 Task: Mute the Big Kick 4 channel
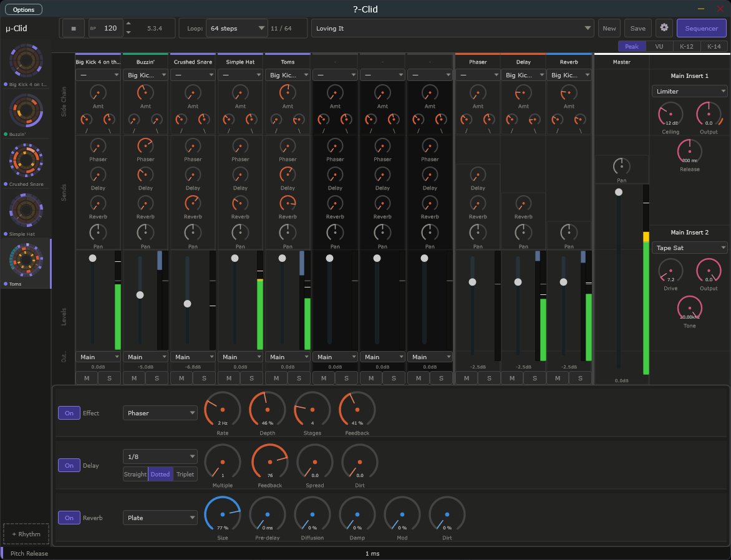point(87,378)
